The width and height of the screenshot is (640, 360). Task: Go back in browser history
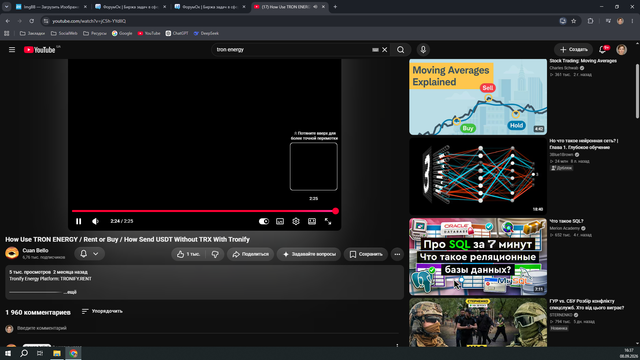point(8,21)
